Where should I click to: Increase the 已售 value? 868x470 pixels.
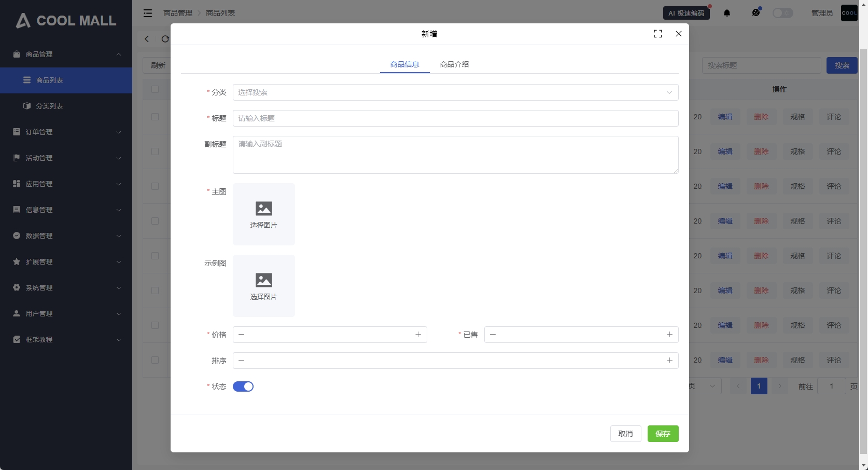(x=669, y=335)
